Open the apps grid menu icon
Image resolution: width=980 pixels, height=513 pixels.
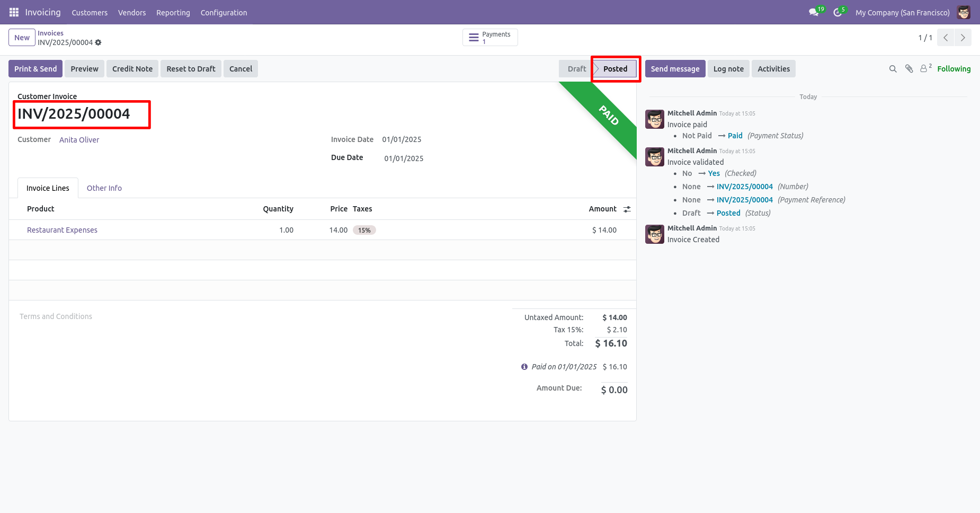(x=14, y=12)
